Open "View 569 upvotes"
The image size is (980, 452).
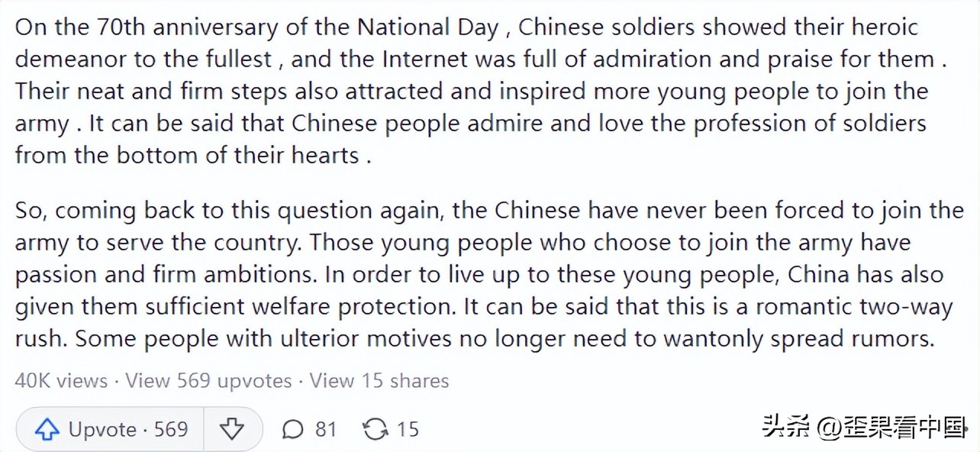[205, 380]
